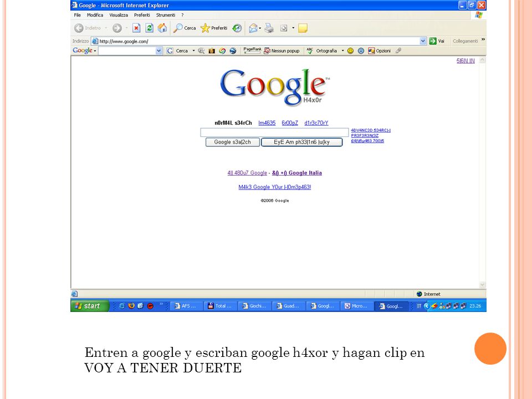Open the Preferiti star favorites button
This screenshot has width=532, height=399.
(214, 28)
